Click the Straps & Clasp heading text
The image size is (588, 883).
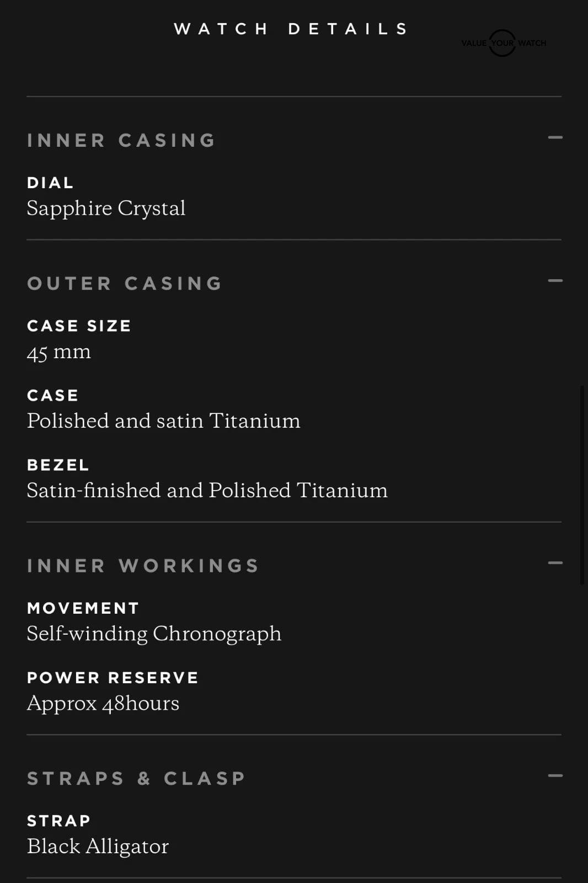click(x=136, y=778)
